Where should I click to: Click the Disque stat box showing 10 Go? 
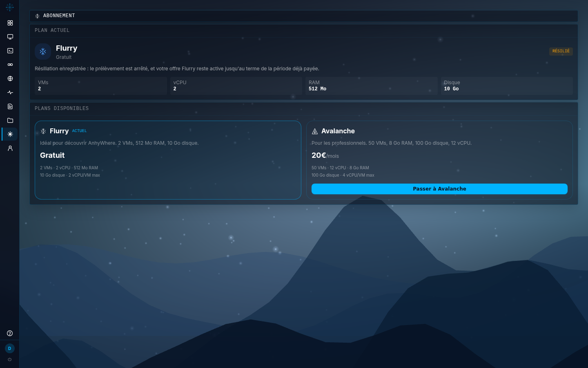(x=507, y=86)
